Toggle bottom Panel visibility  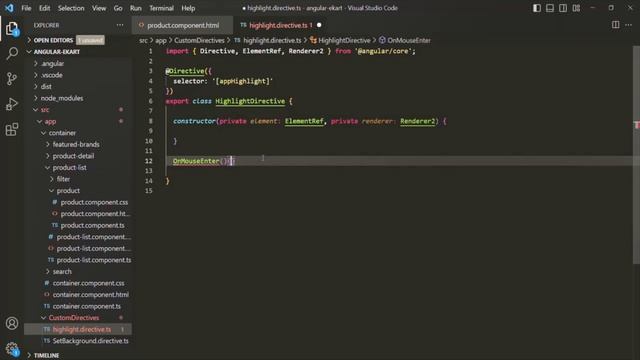coord(550,8)
